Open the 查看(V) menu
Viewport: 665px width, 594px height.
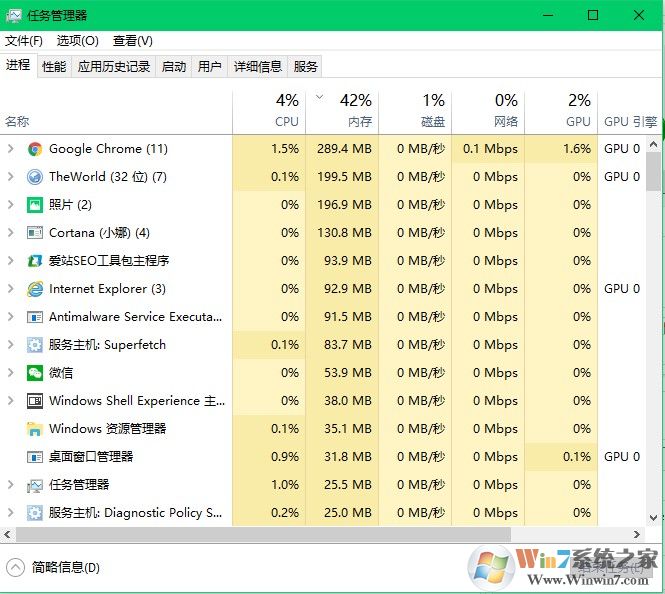point(132,41)
